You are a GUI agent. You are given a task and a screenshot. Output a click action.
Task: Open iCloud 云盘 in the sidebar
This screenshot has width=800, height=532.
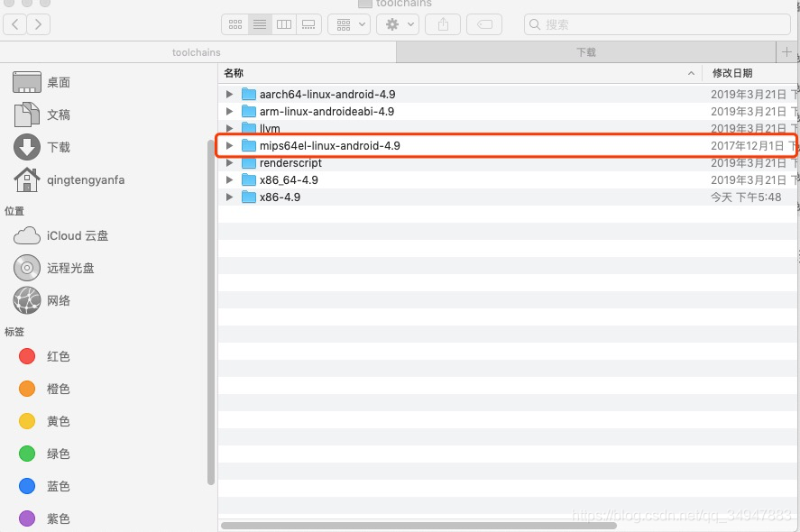(x=61, y=235)
